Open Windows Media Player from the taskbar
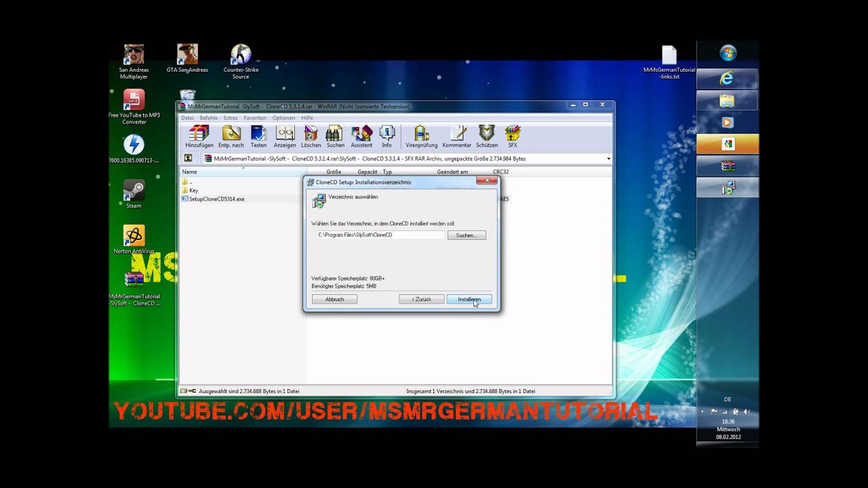This screenshot has height=488, width=868. coord(727,123)
